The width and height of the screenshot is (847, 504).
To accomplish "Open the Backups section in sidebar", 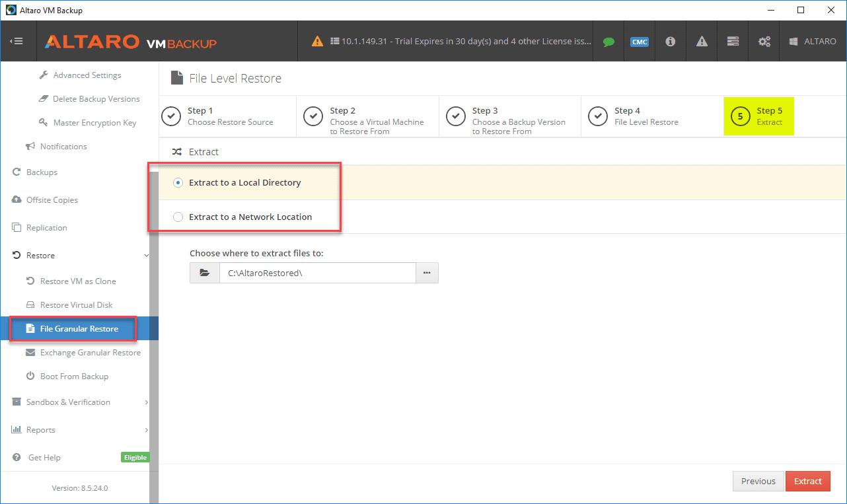I will (35, 172).
